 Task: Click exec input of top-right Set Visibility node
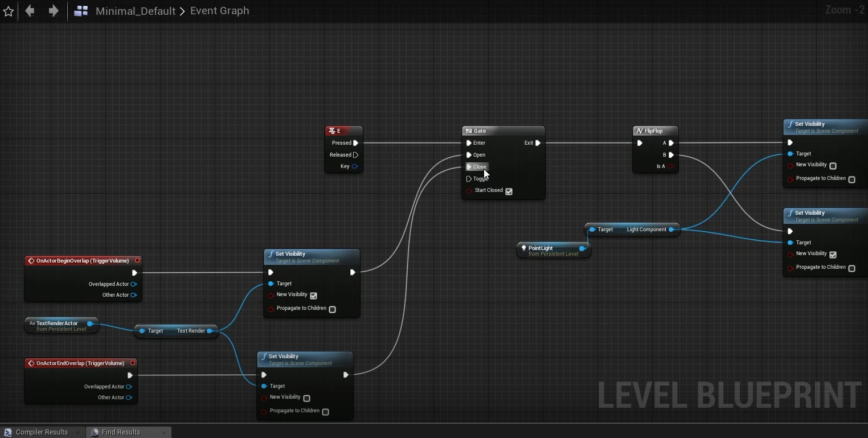click(x=790, y=143)
